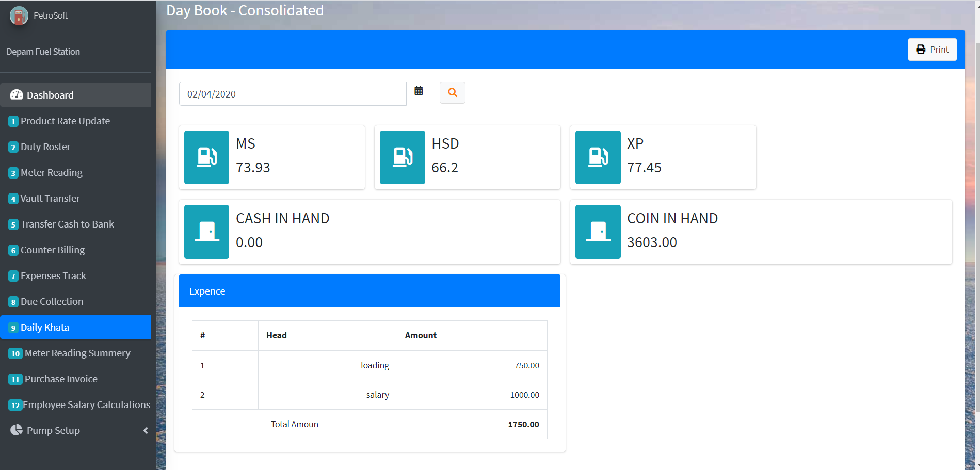The height and width of the screenshot is (470, 980).
Task: Go to Meter Reading page
Action: [x=51, y=172]
